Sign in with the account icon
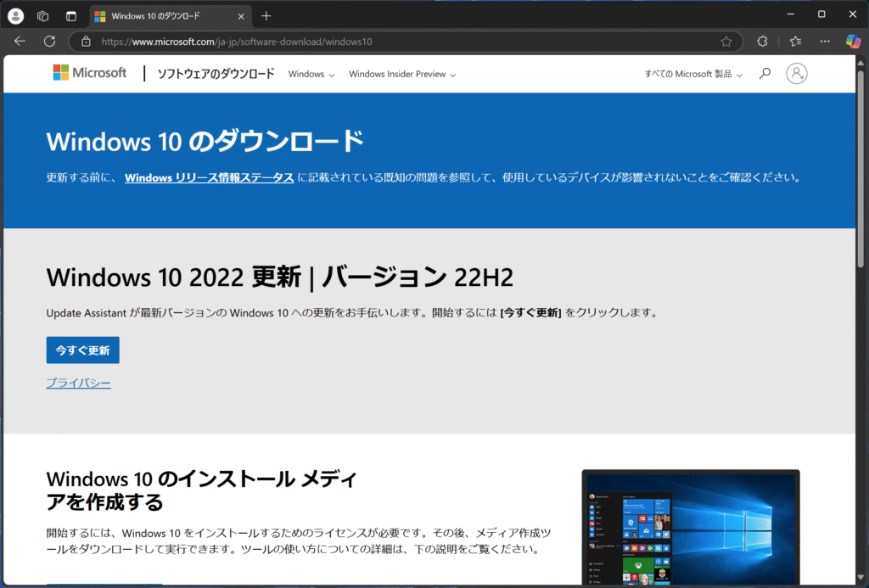 tap(796, 73)
